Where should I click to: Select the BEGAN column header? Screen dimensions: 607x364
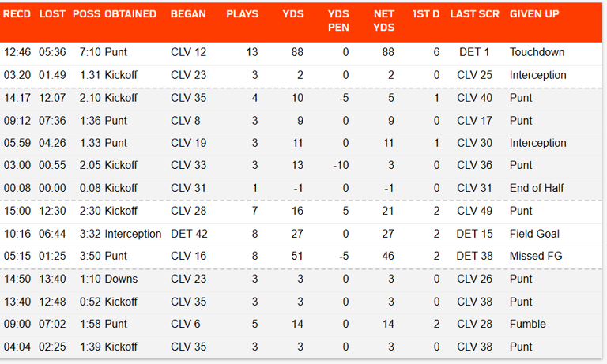(188, 14)
